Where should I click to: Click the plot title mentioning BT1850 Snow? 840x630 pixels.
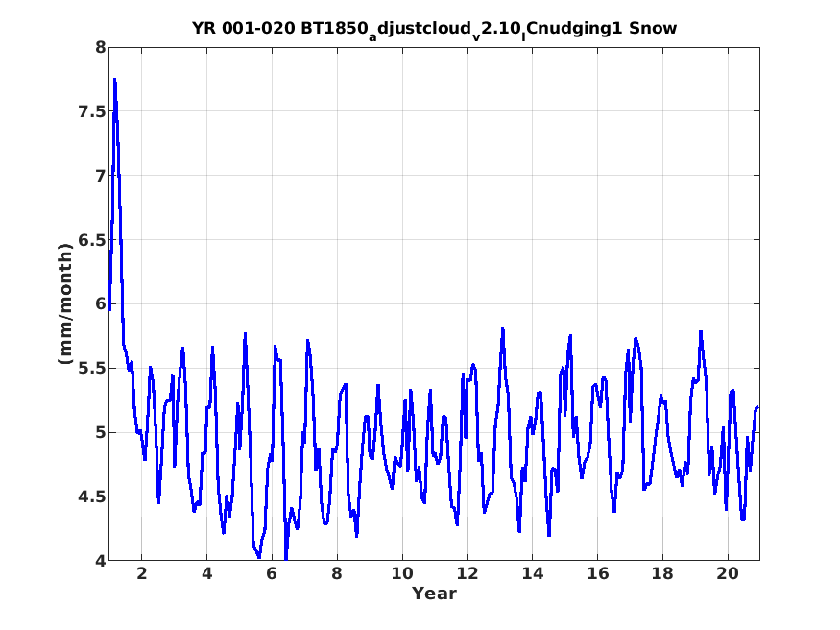click(434, 29)
